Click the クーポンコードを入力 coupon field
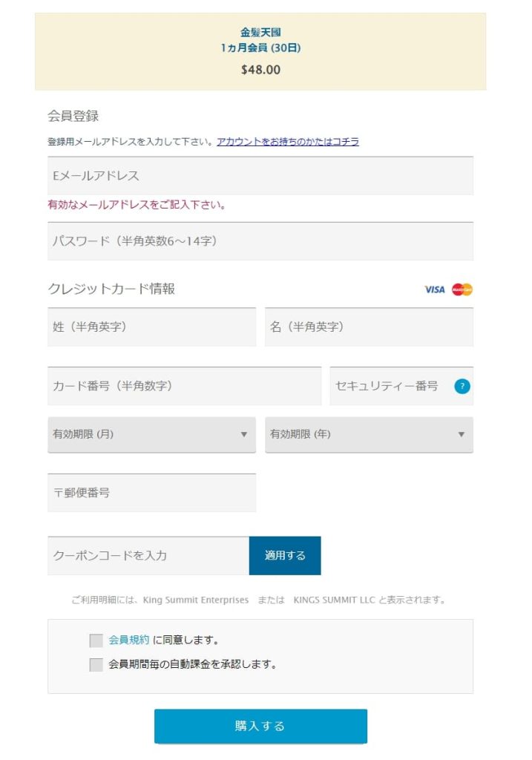The image size is (532, 760). 148,556
